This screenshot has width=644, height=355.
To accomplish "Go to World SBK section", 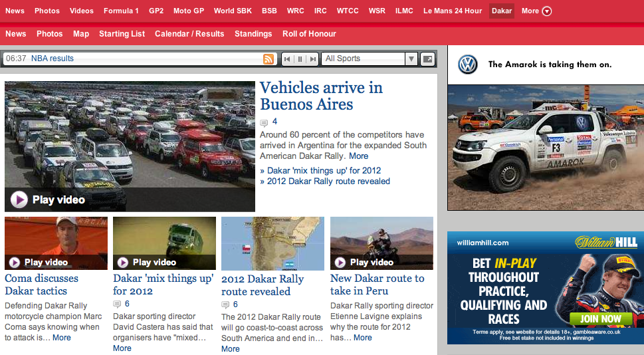I will [233, 11].
